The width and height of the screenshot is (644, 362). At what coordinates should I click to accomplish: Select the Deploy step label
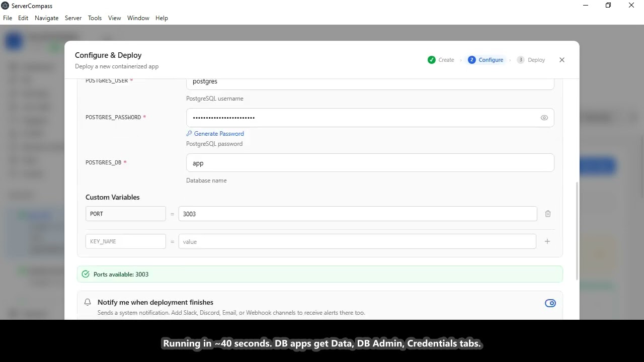[x=536, y=60]
